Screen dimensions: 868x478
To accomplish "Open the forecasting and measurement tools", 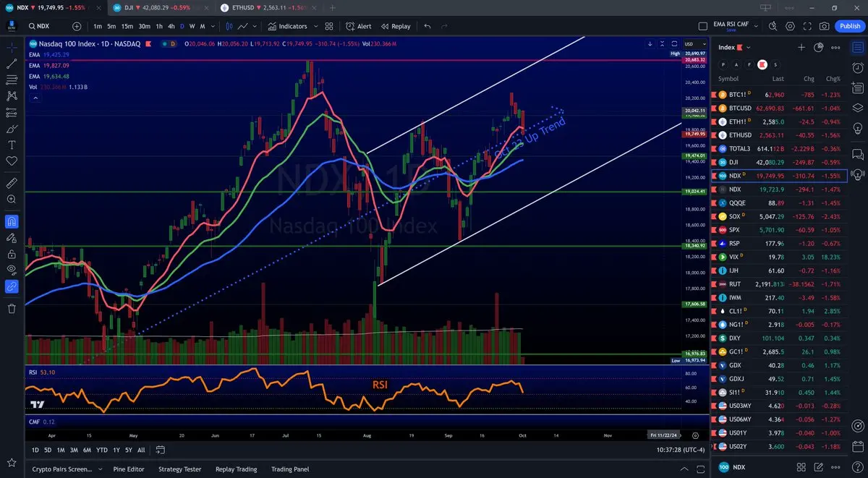I will point(12,112).
